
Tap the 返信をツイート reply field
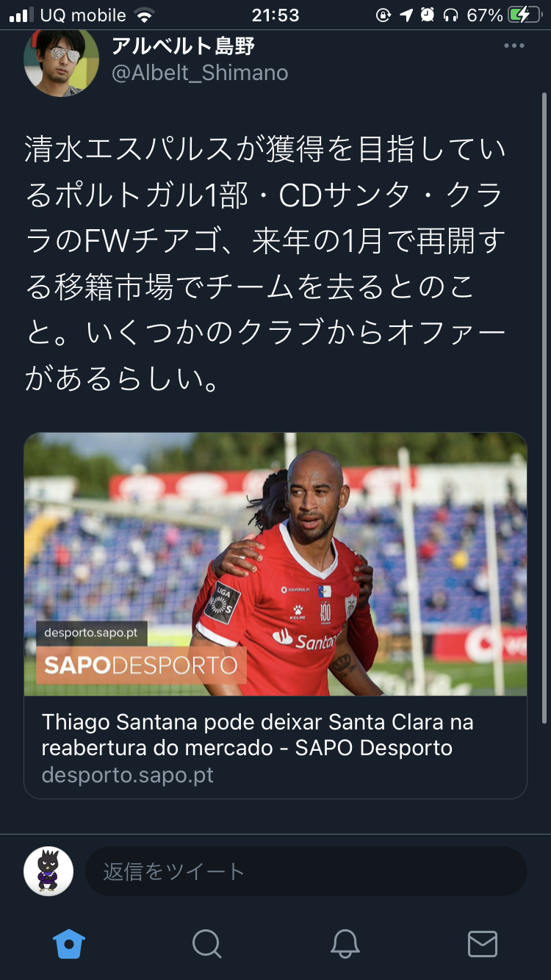pyautogui.click(x=306, y=871)
